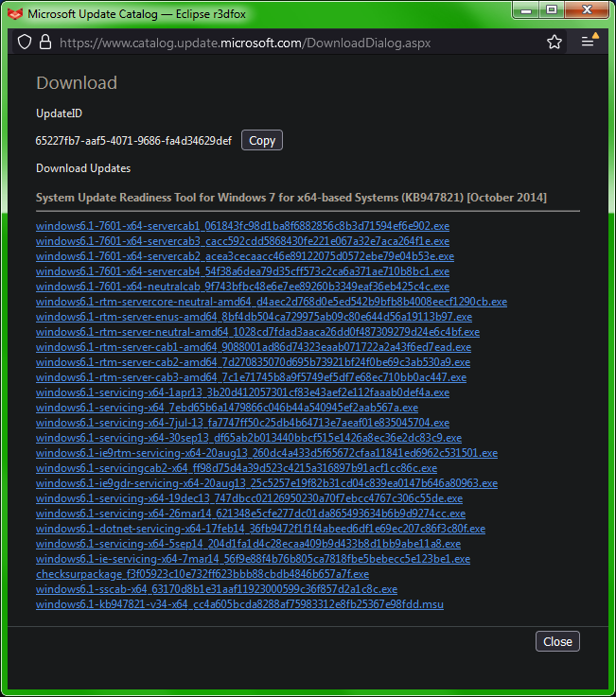Download the servicing-x64-5sep14 file
616x697 pixels.
click(x=248, y=544)
